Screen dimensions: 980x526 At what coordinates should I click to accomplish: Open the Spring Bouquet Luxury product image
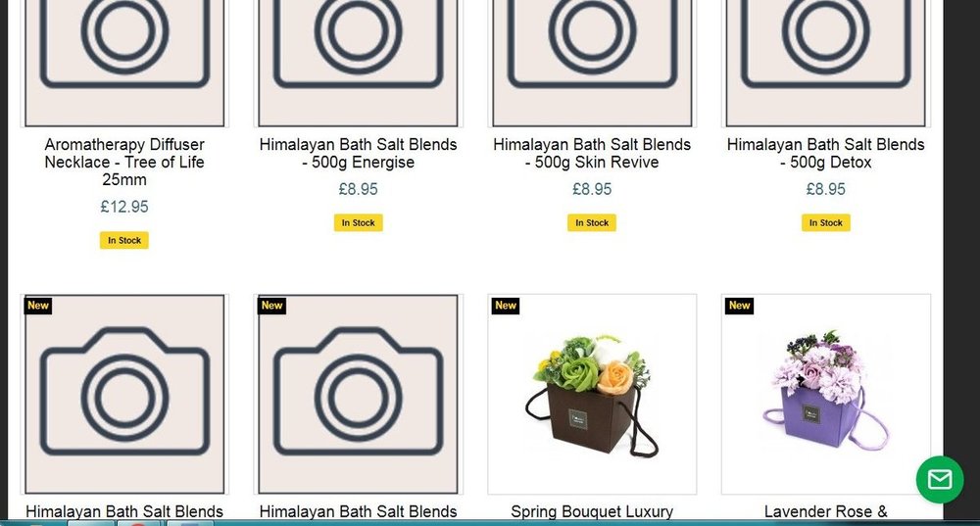point(592,394)
